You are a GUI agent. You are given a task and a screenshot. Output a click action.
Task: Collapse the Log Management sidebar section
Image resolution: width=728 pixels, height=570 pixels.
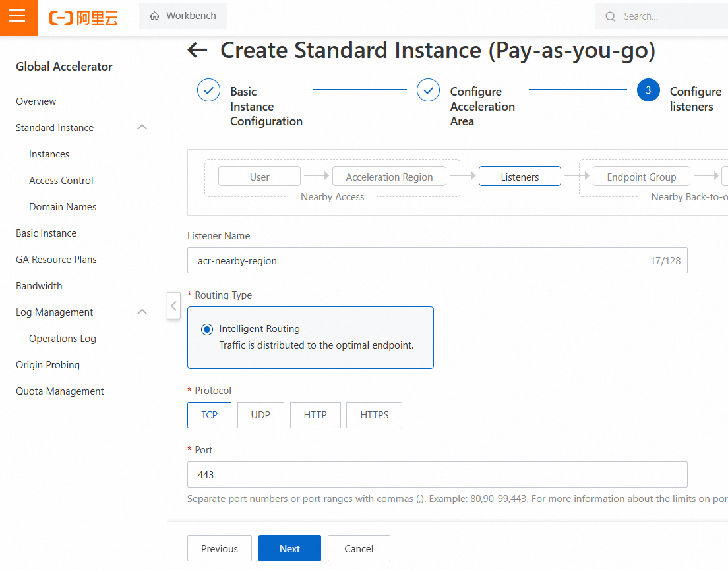[142, 312]
